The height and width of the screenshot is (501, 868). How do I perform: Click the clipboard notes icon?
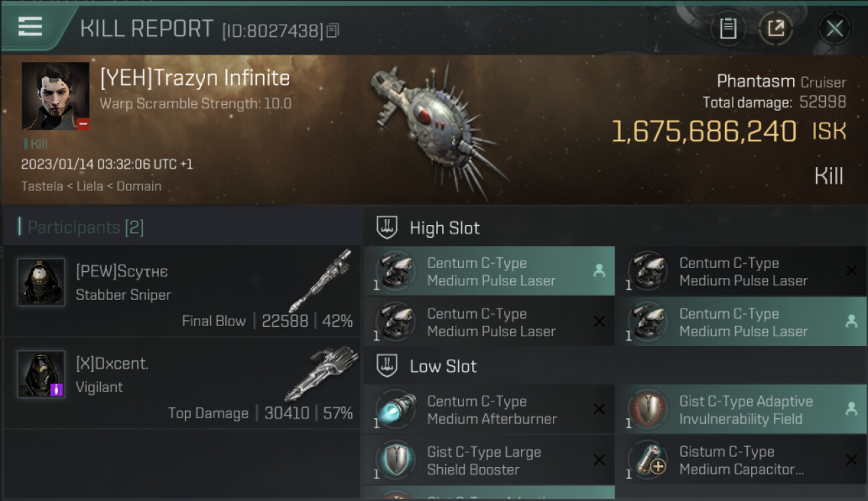coord(728,29)
